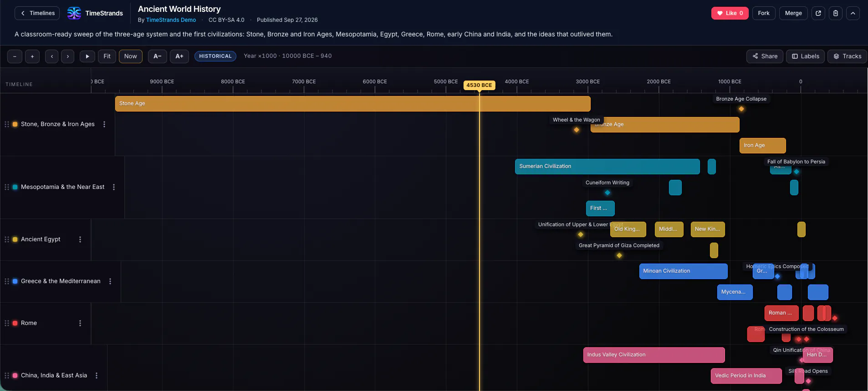Collapse the header with the up chevron
The image size is (868, 391).
pos(853,13)
